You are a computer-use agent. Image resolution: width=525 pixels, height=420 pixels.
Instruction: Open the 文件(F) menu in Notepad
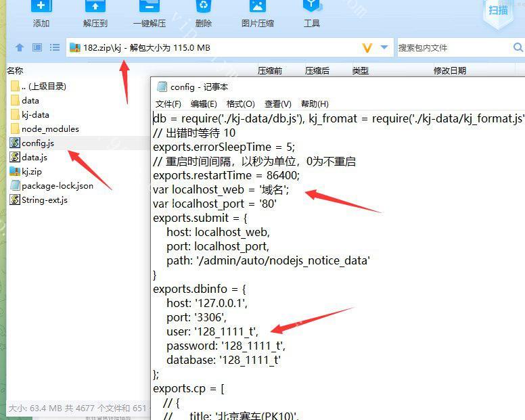(168, 104)
